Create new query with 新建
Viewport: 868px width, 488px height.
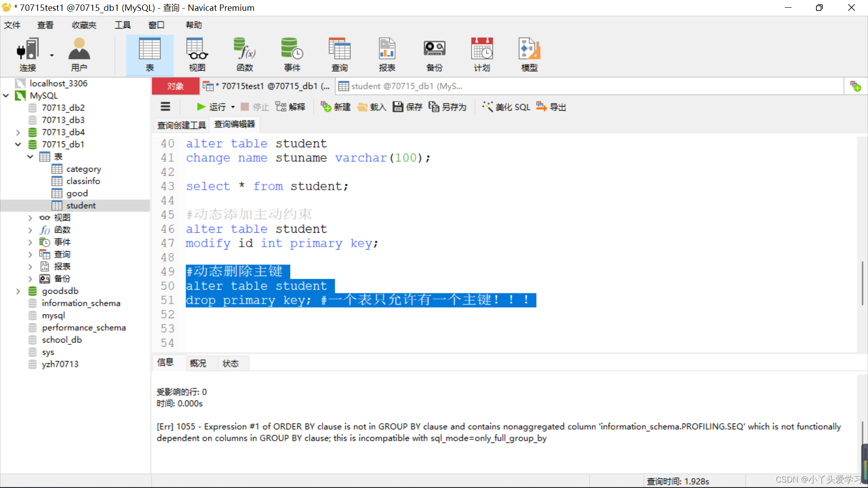pos(336,107)
